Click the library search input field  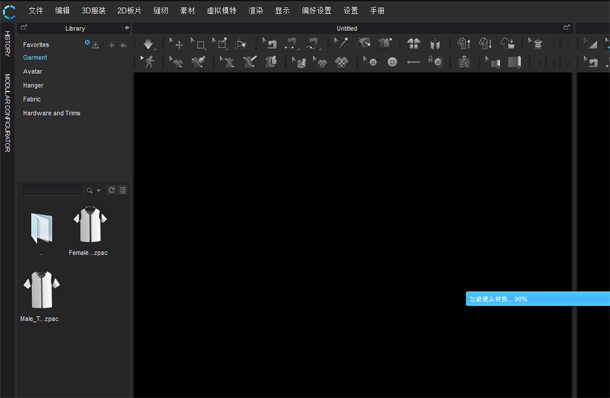click(53, 190)
